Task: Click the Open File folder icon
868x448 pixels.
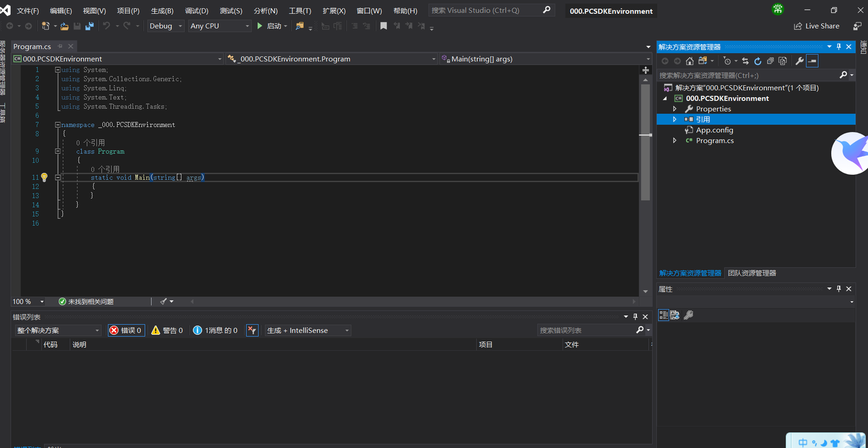Action: [64, 26]
